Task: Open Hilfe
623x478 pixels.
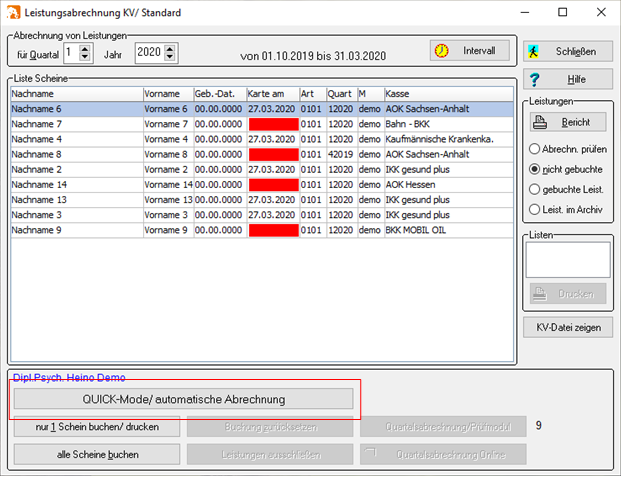Action: pyautogui.click(x=568, y=79)
